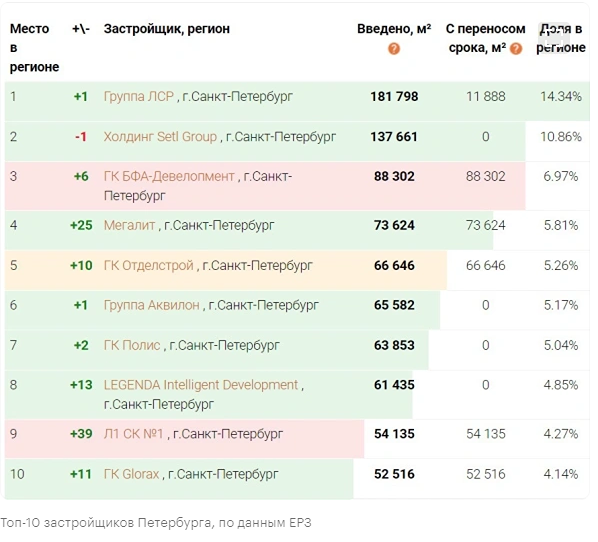Click the Застройщик, регион column header

coord(167,29)
